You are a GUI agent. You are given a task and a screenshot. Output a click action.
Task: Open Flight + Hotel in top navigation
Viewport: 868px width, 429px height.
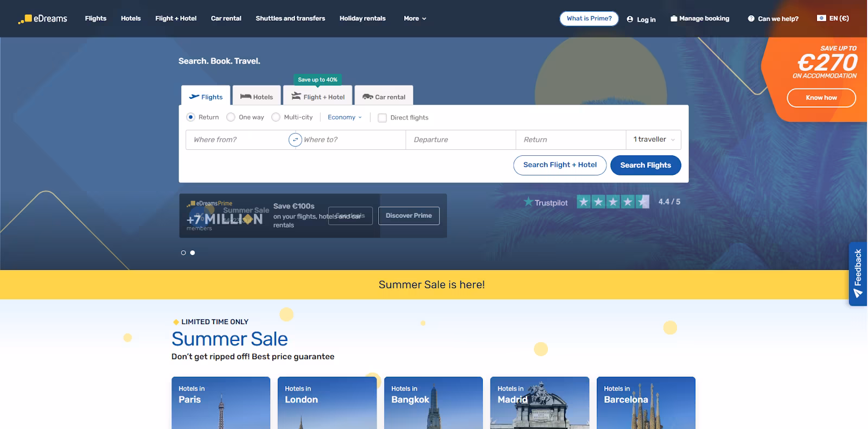[176, 18]
